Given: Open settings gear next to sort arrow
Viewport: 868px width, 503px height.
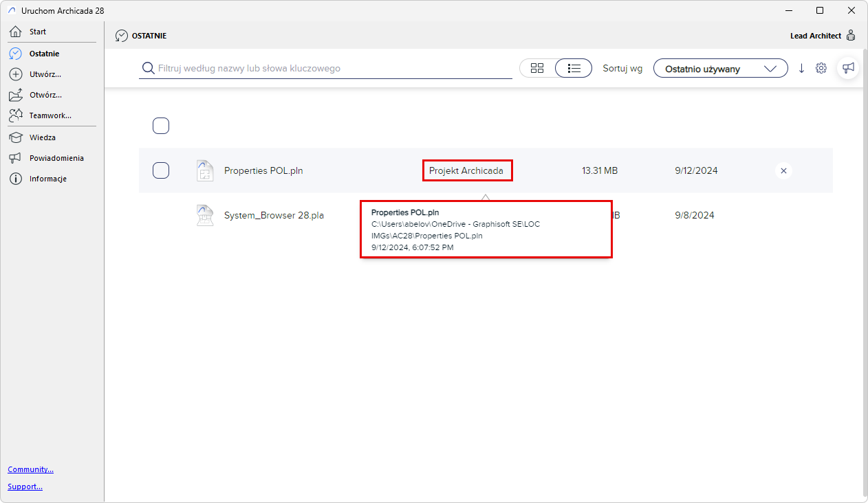Looking at the screenshot, I should pos(821,68).
